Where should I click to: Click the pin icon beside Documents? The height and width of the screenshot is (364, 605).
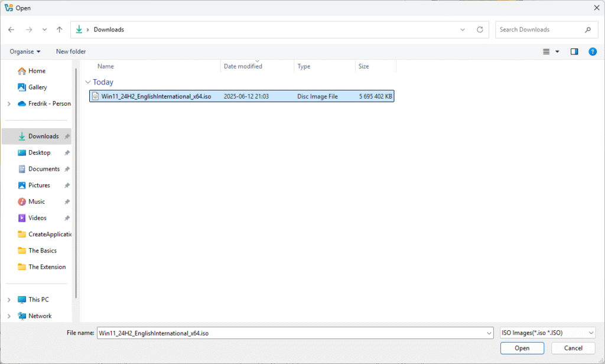click(67, 169)
